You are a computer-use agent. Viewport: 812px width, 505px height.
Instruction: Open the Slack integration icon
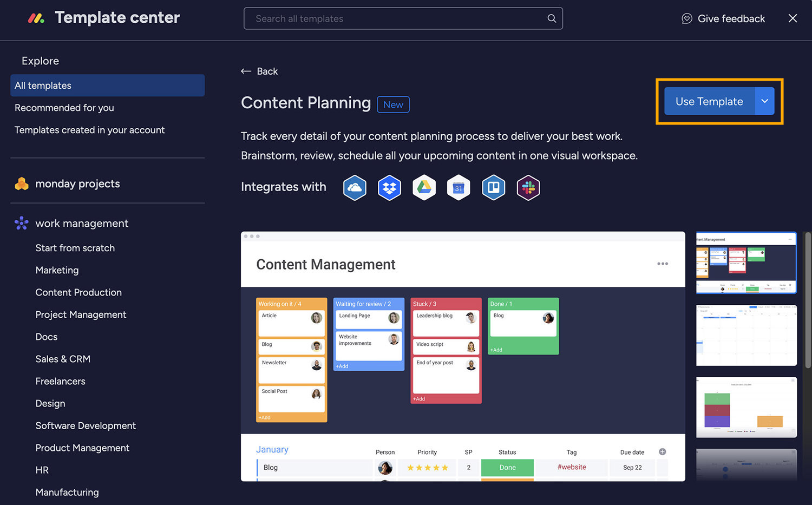(528, 188)
